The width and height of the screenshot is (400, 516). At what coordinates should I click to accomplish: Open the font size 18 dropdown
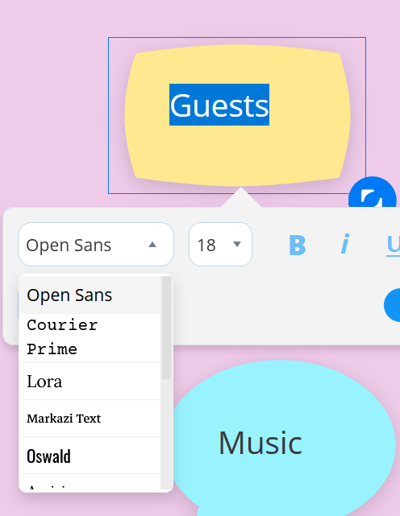(220, 244)
